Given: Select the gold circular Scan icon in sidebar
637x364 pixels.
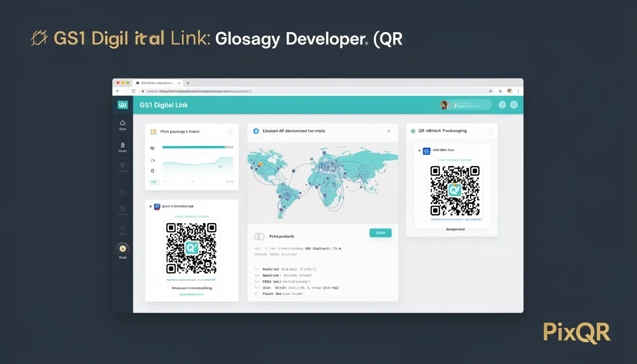Looking at the screenshot, I should click(123, 248).
